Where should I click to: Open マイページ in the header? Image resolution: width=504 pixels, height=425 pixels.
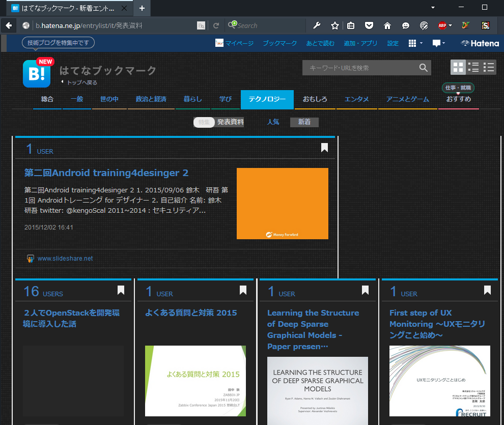pos(234,43)
